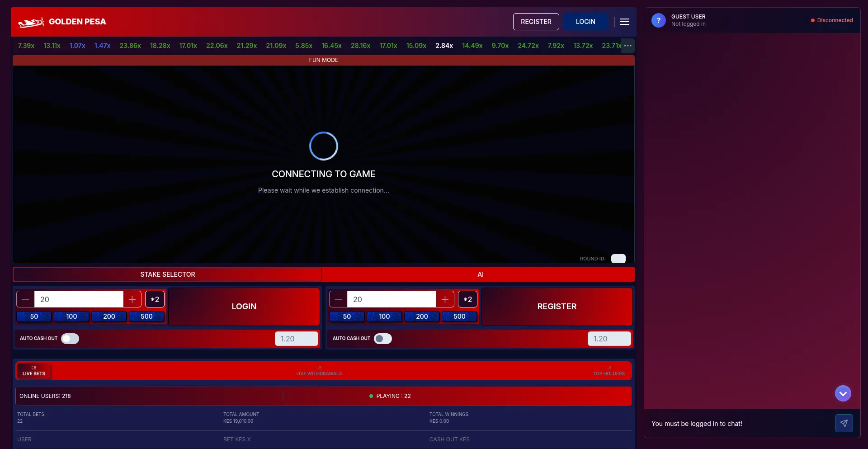
Task: Decrease right stake with minus button
Action: [338, 299]
